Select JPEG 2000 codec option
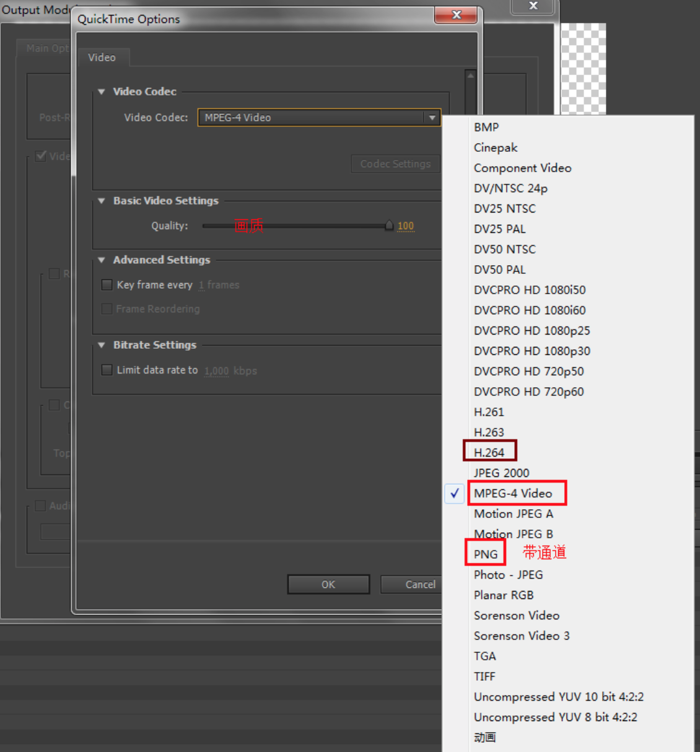 501,473
